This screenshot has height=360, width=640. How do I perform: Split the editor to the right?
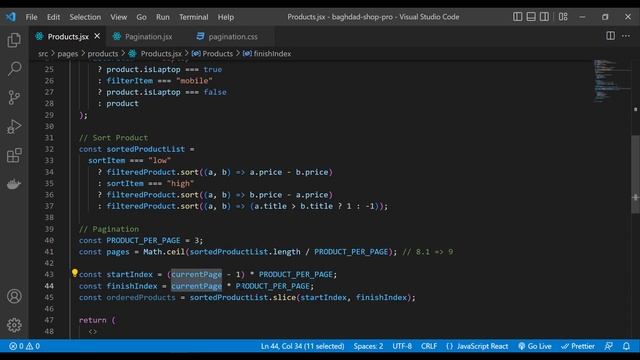(610, 36)
